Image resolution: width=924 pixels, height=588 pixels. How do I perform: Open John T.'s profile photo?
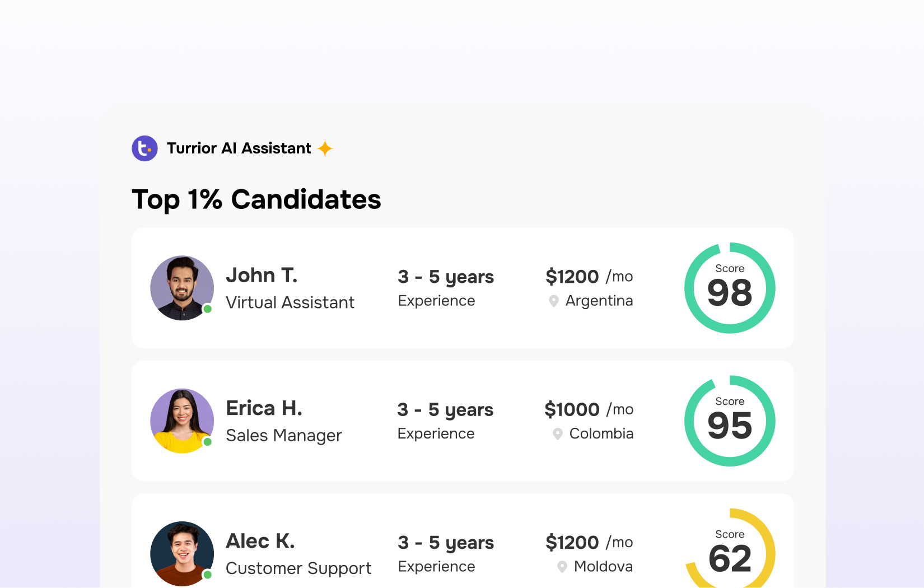(x=182, y=288)
